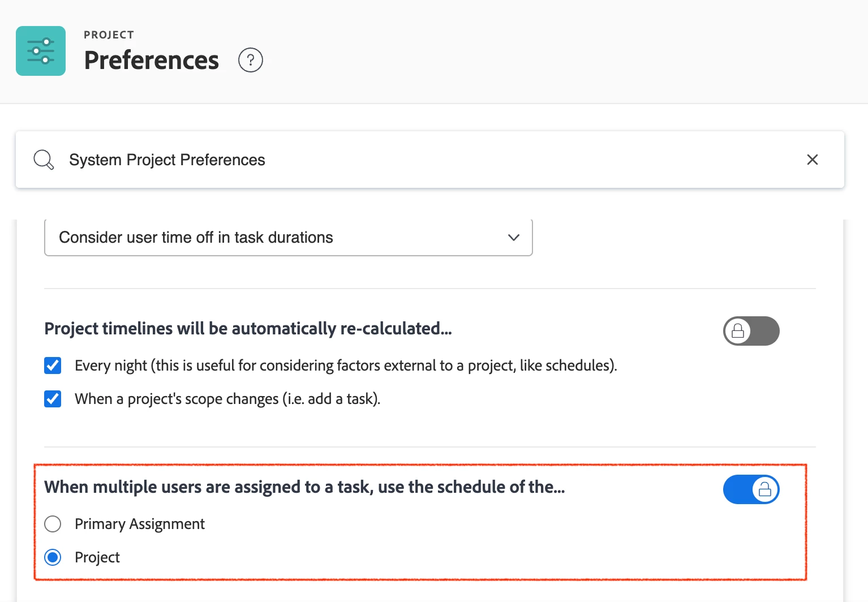Open the Preferences help question mark

(x=250, y=60)
